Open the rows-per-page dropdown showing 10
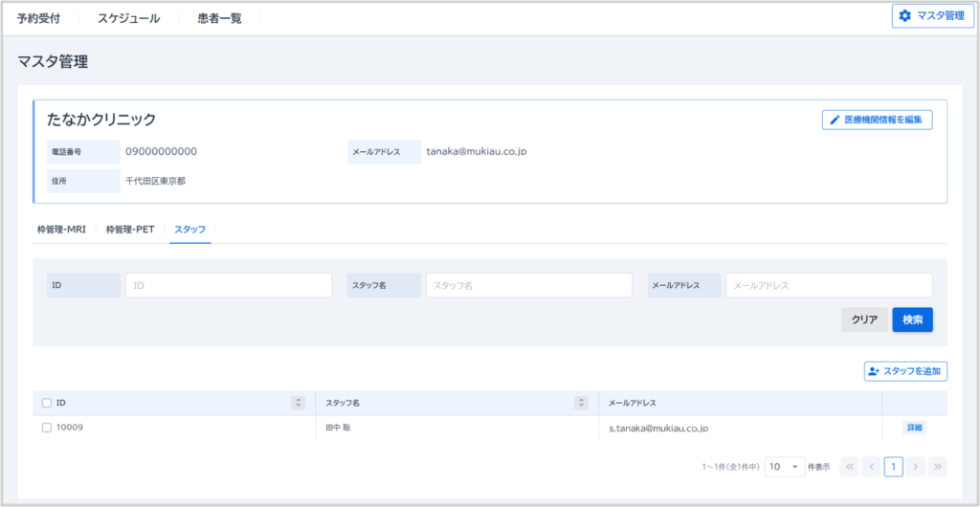Image resolution: width=980 pixels, height=507 pixels. [x=785, y=467]
